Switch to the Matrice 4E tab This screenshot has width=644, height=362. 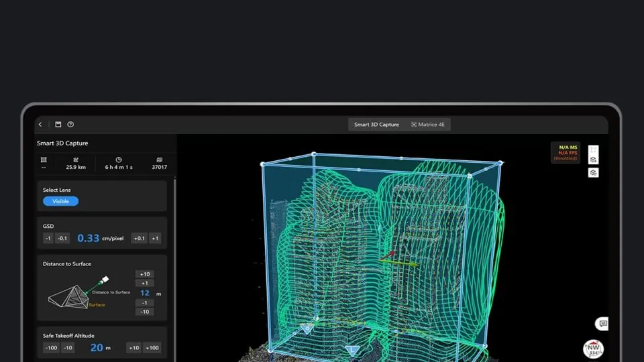tap(427, 125)
